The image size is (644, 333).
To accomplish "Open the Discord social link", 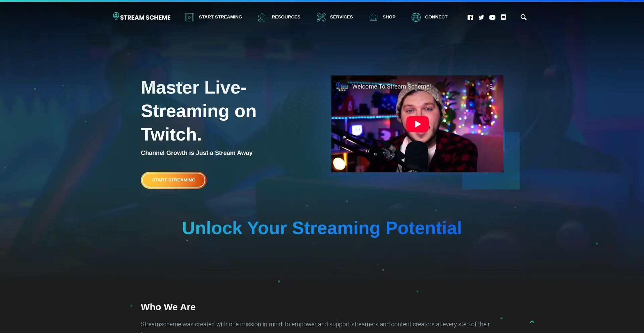I will click(x=503, y=17).
